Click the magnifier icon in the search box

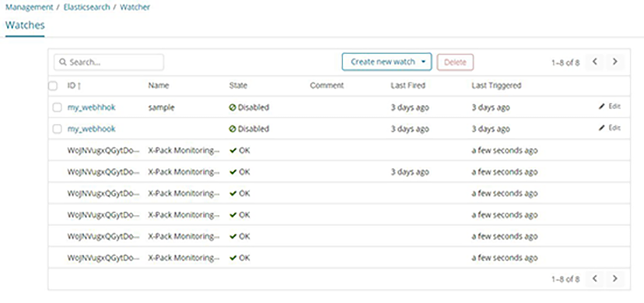(x=63, y=62)
